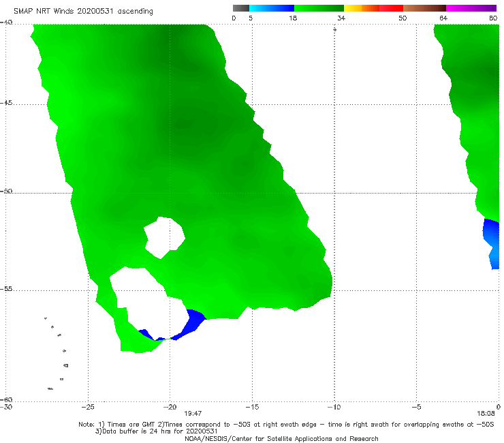Pick the green segment of the color bar
Image resolution: width=504 pixels, height=443 pixels.
pyautogui.click(x=319, y=8)
